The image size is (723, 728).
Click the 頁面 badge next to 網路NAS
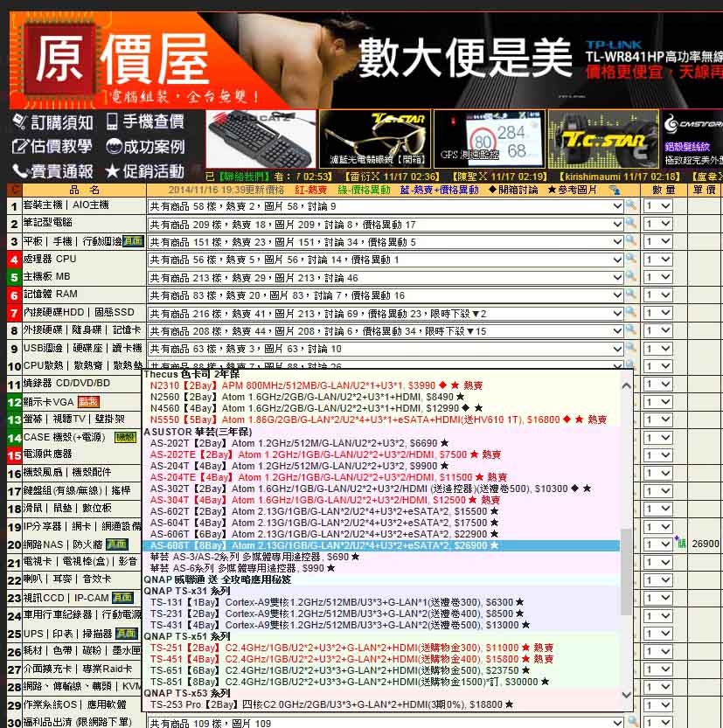[x=117, y=544]
